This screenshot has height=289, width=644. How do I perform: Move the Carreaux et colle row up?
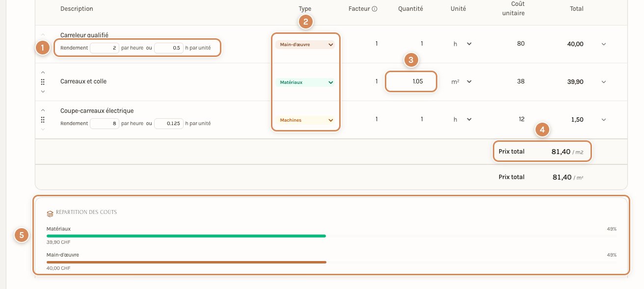click(x=43, y=73)
